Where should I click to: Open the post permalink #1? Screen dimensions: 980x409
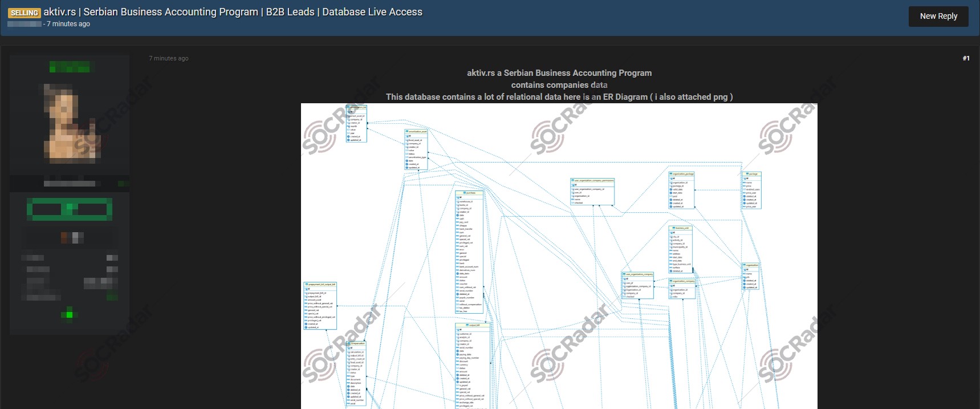[966, 58]
